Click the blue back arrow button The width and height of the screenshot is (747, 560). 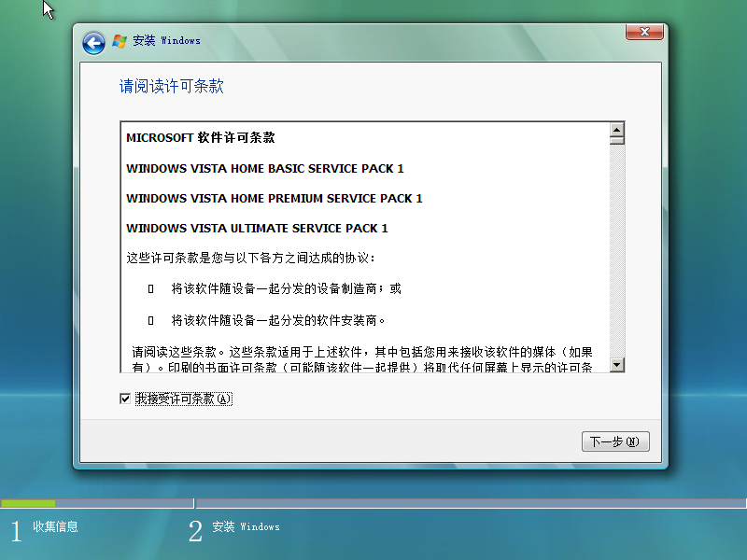(x=94, y=43)
